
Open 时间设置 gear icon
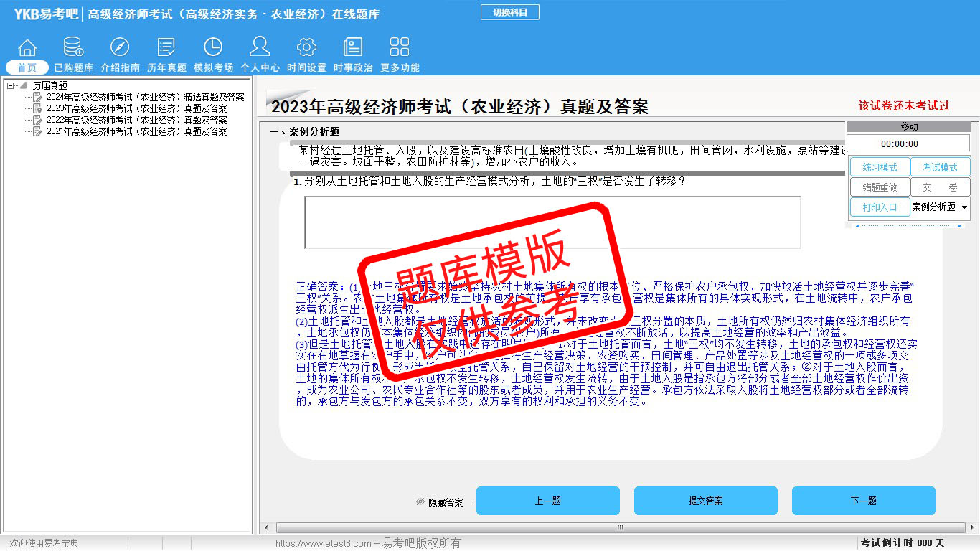pyautogui.click(x=306, y=48)
